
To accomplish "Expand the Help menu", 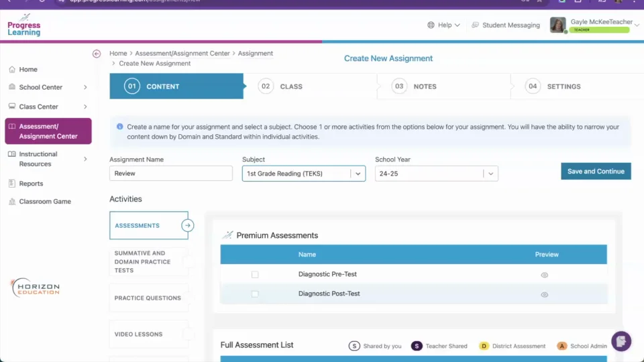I will 444,25.
